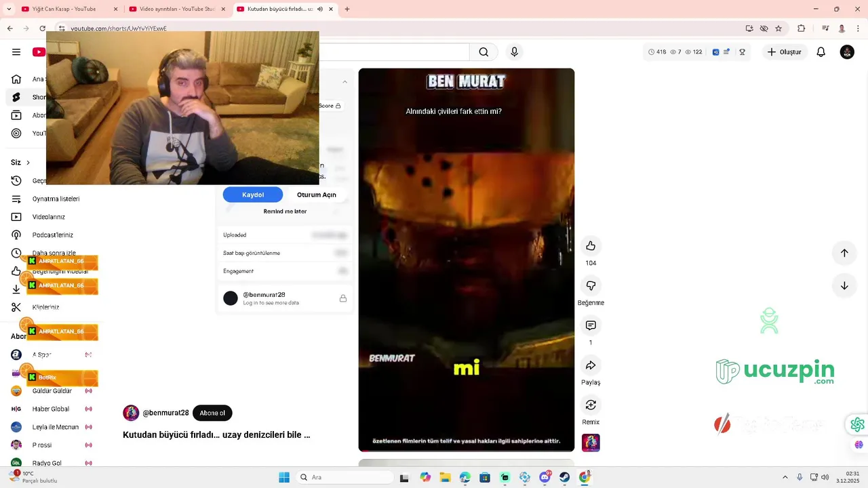Click the Kaydol button

(253, 195)
